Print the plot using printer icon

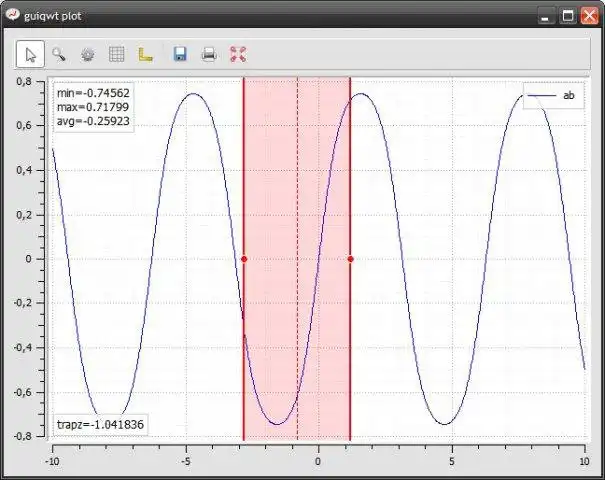tap(209, 54)
